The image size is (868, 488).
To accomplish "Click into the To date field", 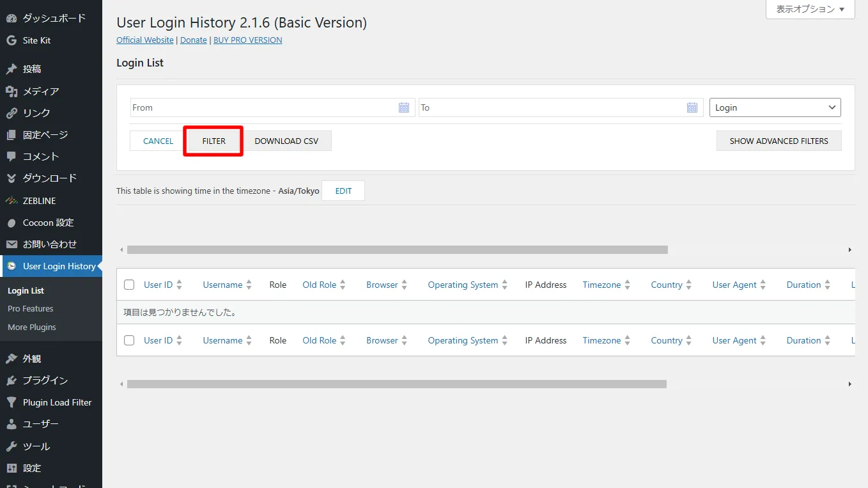I will (x=561, y=107).
